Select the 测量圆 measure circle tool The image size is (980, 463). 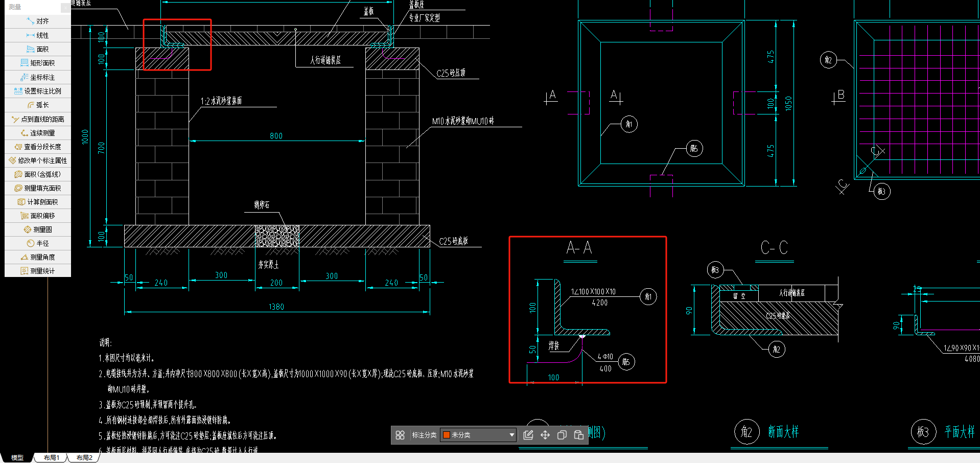pos(38,229)
